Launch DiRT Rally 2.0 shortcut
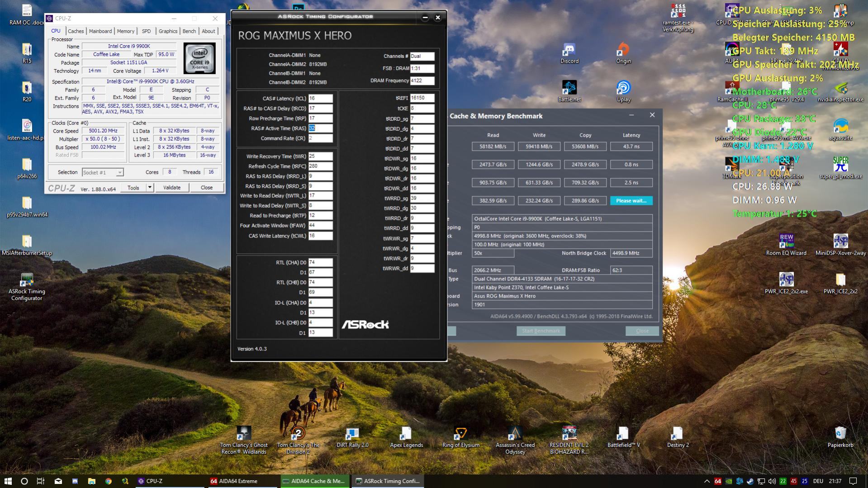 point(352,438)
